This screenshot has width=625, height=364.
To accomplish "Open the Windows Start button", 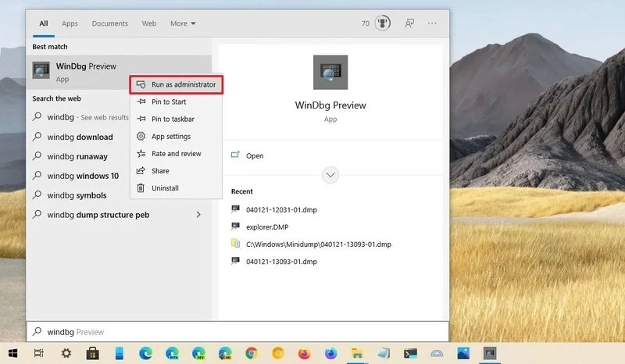I will coord(12,353).
